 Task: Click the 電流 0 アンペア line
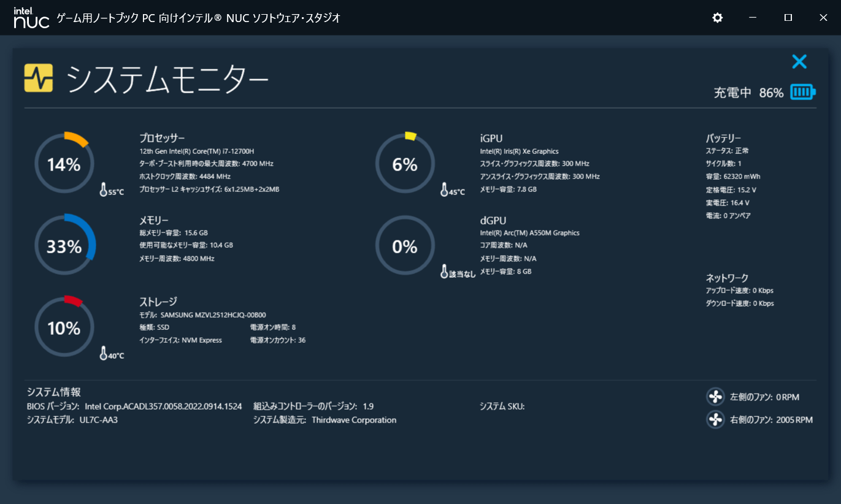728,216
